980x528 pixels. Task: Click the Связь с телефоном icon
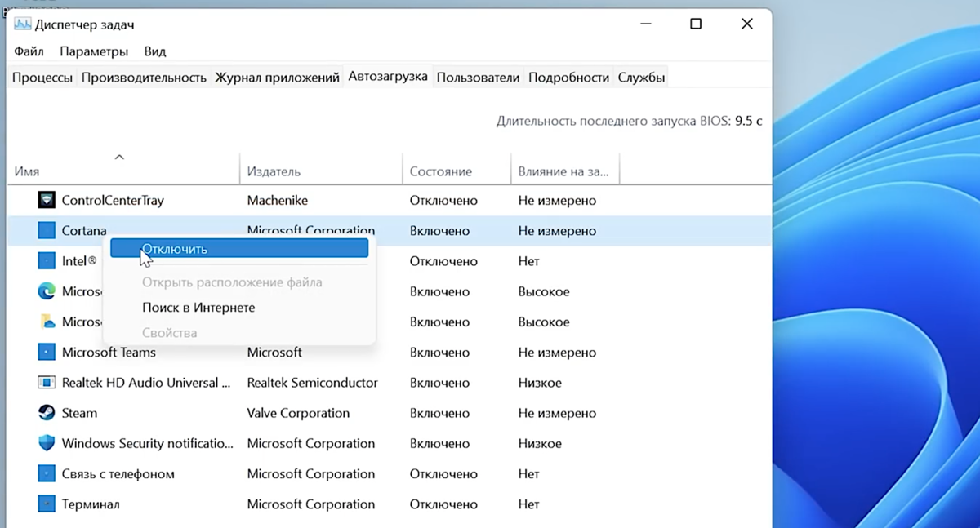coord(47,474)
